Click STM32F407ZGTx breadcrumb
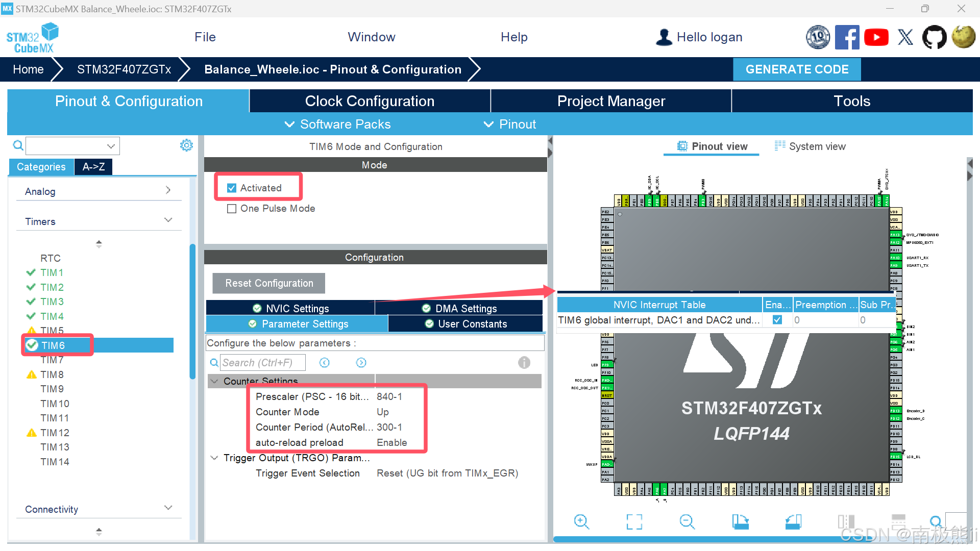This screenshot has height=551, width=980. pyautogui.click(x=124, y=69)
